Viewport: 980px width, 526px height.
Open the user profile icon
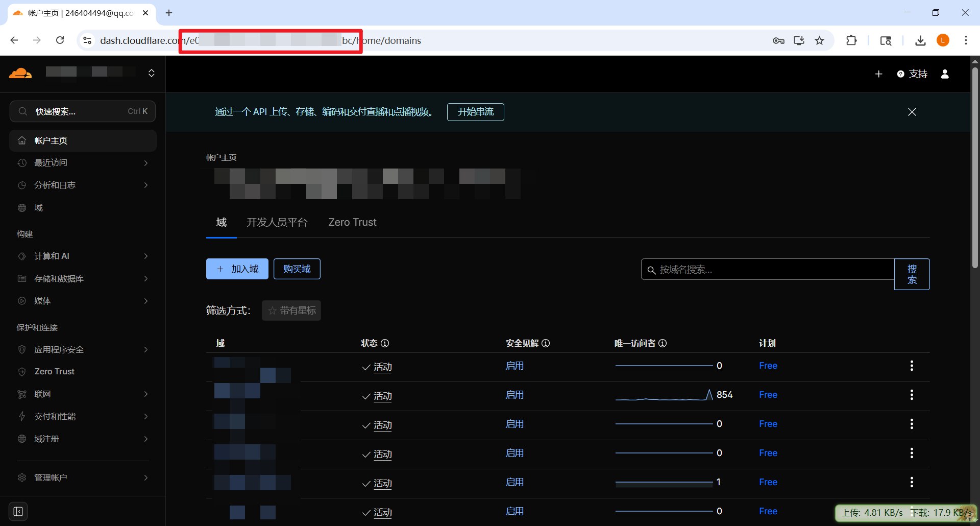coord(945,74)
